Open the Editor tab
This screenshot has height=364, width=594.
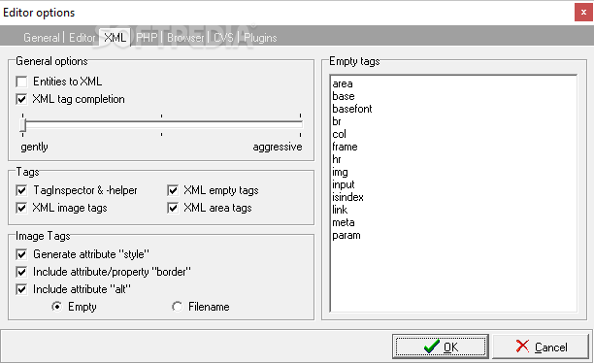(82, 38)
